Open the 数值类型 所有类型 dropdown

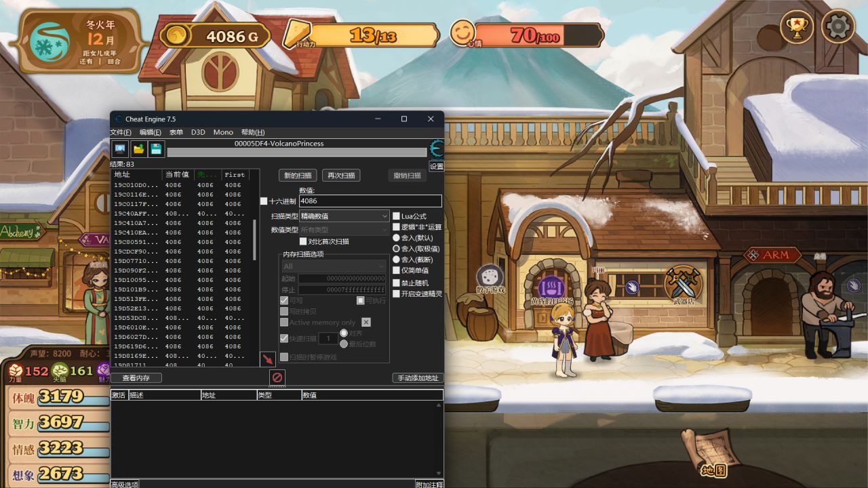click(344, 230)
